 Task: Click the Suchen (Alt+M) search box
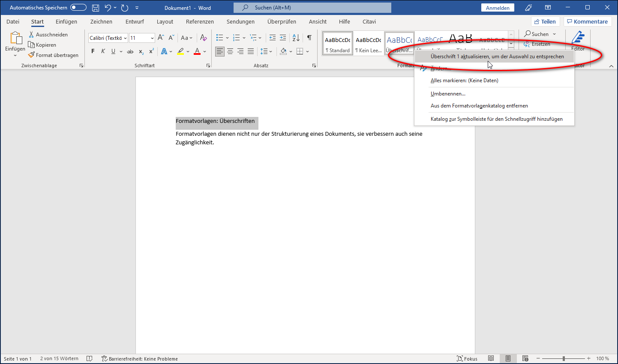pos(312,8)
